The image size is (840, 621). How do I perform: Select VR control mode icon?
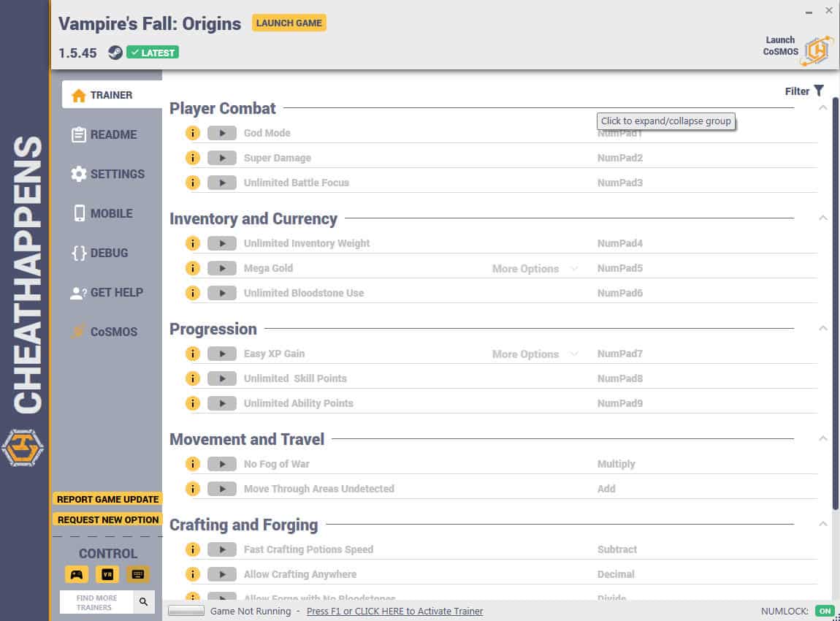click(x=107, y=574)
